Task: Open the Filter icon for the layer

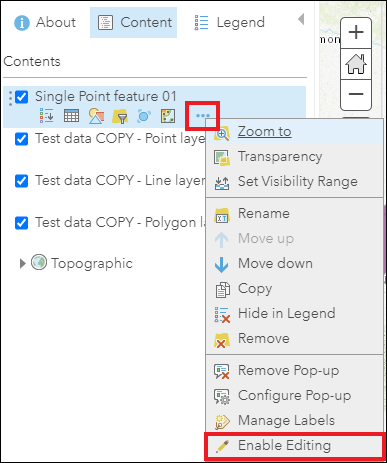Action: pyautogui.click(x=120, y=116)
